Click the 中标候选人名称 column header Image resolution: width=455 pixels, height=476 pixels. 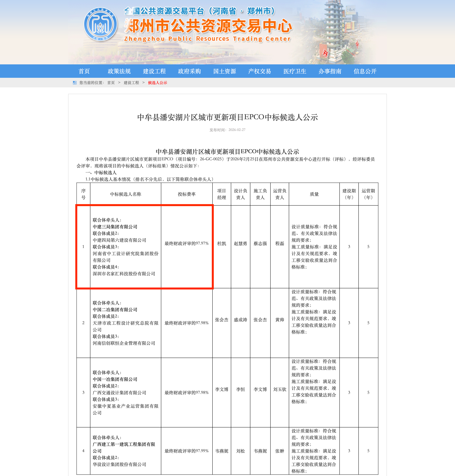point(125,194)
